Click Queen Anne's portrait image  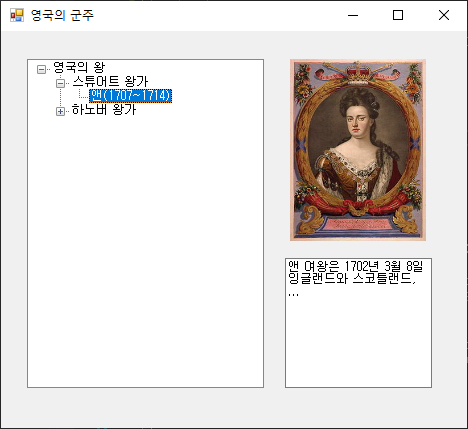point(358,150)
